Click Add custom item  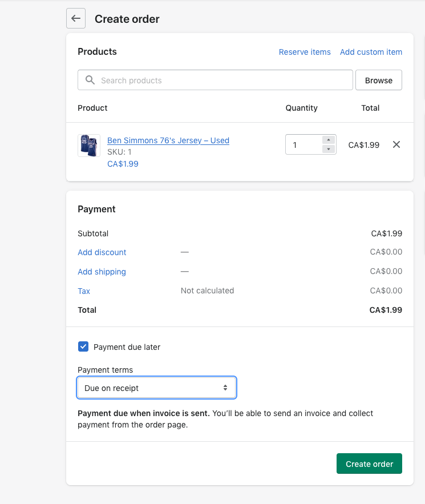pyautogui.click(x=371, y=52)
